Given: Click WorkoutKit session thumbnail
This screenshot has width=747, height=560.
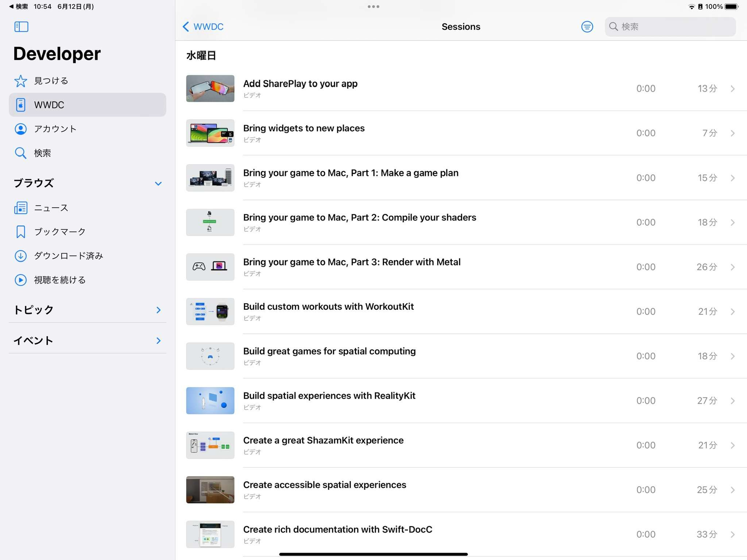Looking at the screenshot, I should pyautogui.click(x=210, y=312).
